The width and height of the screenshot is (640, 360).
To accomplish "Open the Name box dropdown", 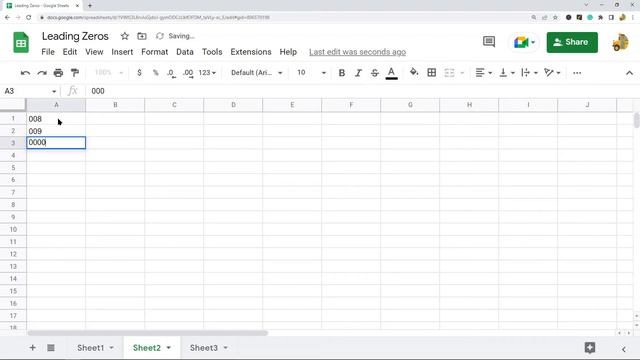I will tap(54, 91).
